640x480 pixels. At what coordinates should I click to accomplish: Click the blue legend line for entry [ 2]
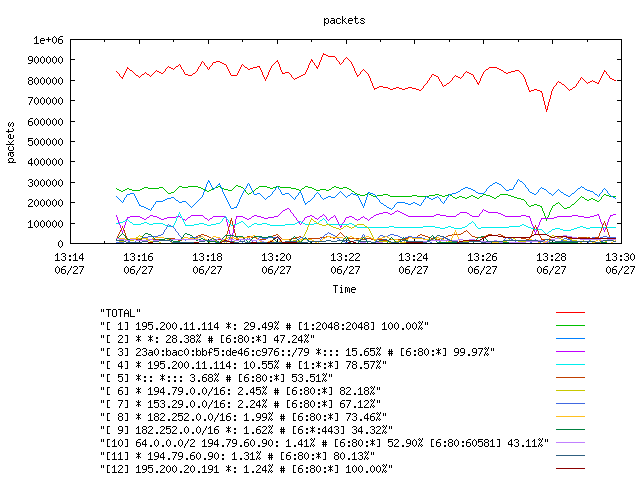570,339
